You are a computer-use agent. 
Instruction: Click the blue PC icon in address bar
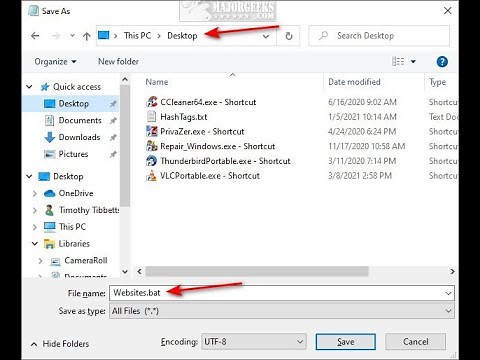click(x=104, y=35)
